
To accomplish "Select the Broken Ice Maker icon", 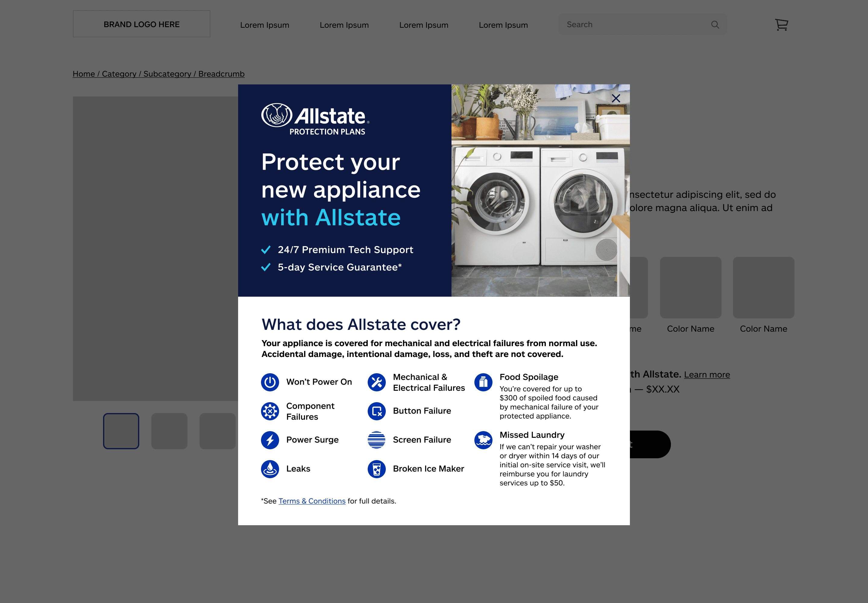I will tap(377, 469).
